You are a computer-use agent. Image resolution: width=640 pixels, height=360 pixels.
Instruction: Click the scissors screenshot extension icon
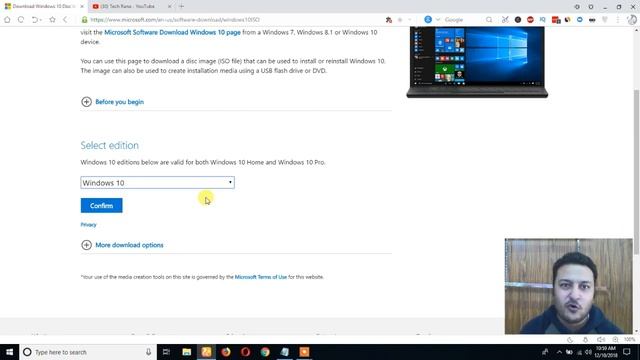505,20
